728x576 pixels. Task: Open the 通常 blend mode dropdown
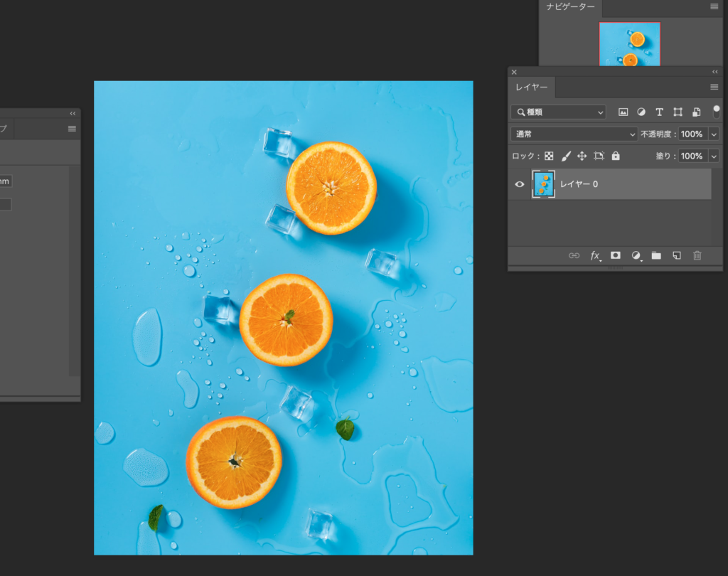click(x=574, y=134)
